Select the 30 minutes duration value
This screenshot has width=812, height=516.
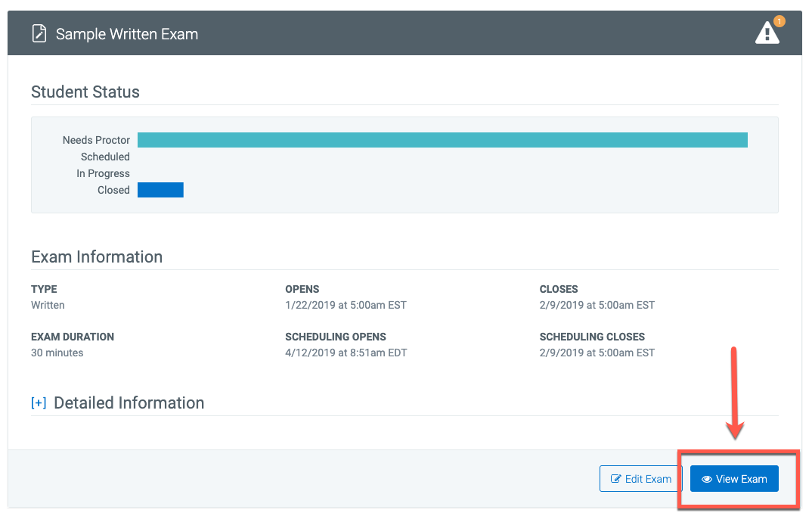57,353
